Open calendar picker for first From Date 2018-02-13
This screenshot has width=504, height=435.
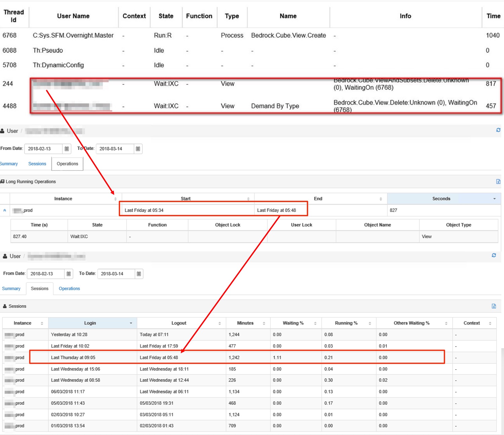click(67, 149)
